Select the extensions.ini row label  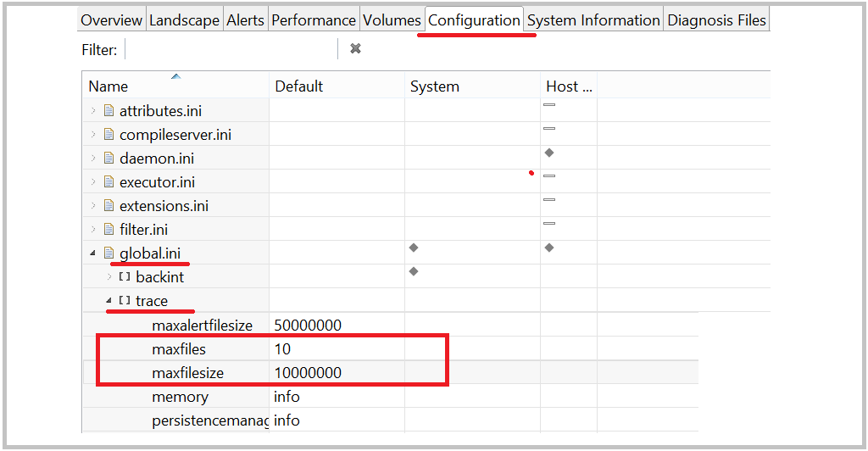[164, 206]
